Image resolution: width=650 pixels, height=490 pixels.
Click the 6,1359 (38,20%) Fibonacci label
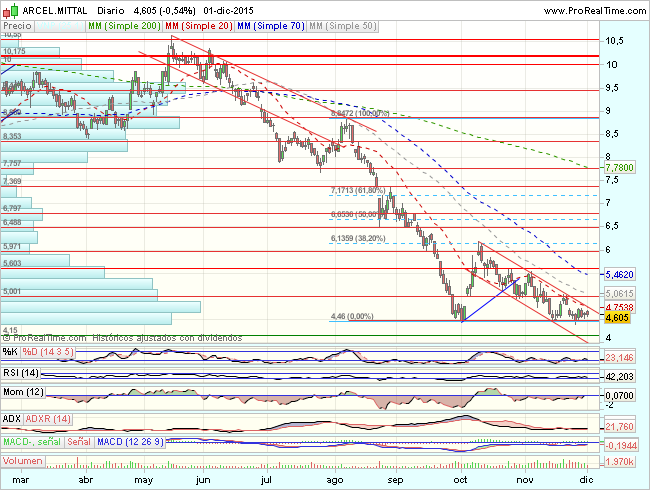pyautogui.click(x=358, y=238)
